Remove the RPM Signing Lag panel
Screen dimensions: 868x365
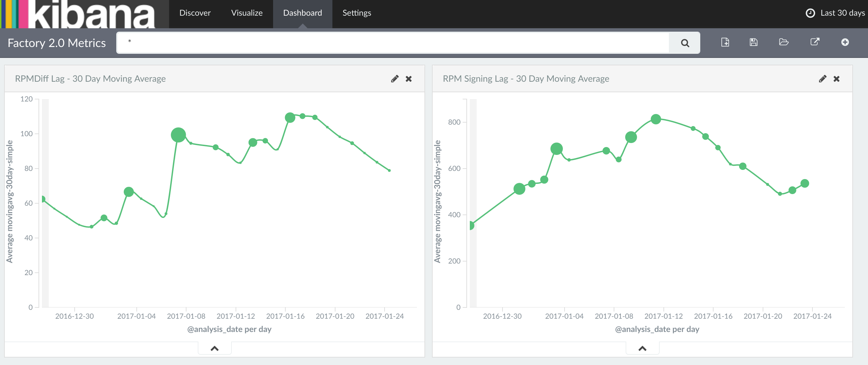pyautogui.click(x=836, y=79)
